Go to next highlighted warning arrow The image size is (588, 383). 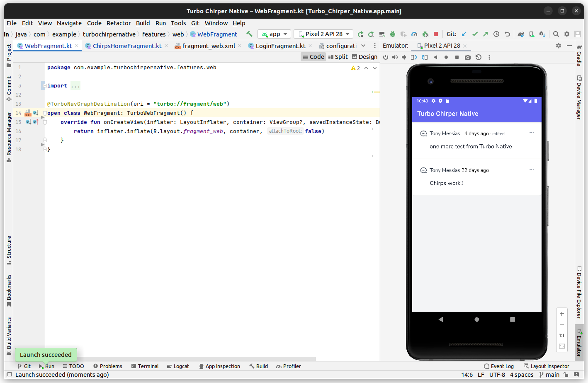click(375, 68)
